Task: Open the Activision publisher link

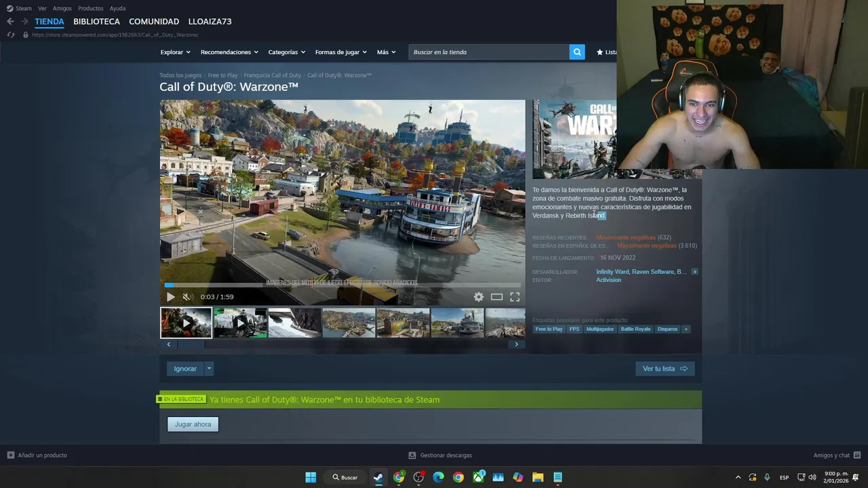Action: click(608, 280)
